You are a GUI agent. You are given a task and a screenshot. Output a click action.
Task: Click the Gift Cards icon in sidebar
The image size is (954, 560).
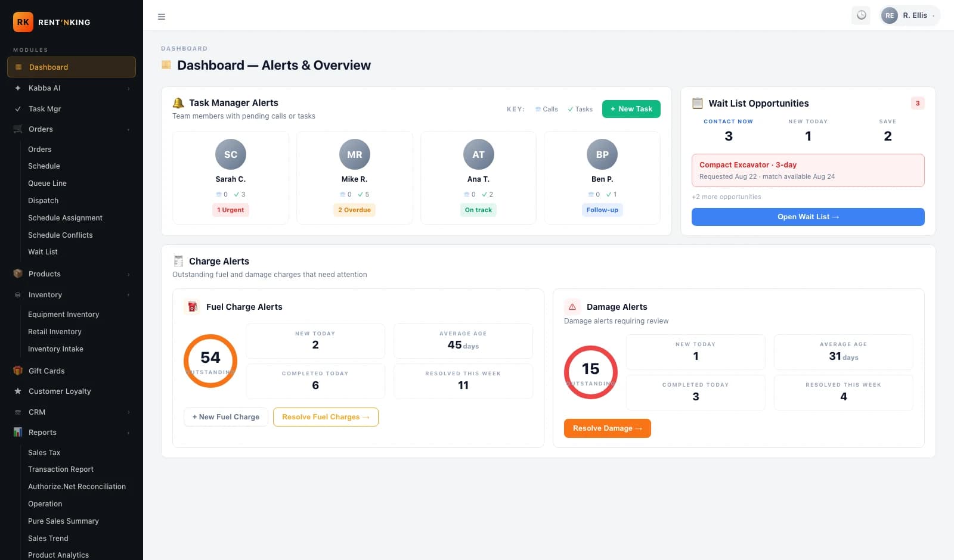(18, 371)
